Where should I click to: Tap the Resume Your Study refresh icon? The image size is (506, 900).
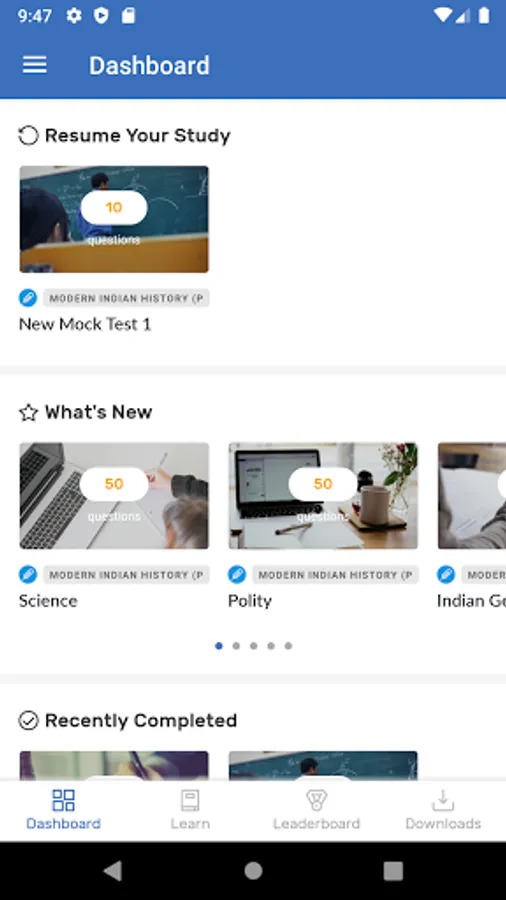point(28,135)
